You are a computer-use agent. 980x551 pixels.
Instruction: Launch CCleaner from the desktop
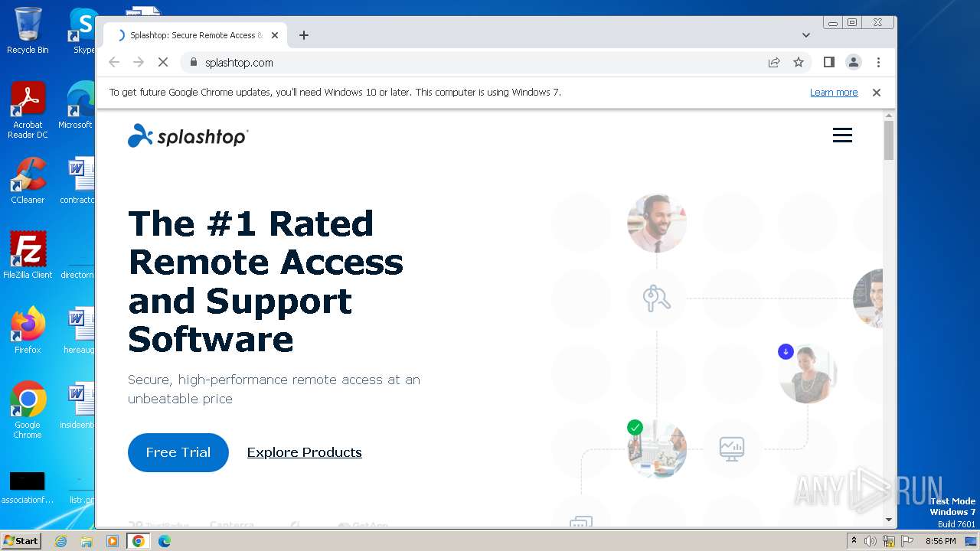click(x=28, y=181)
